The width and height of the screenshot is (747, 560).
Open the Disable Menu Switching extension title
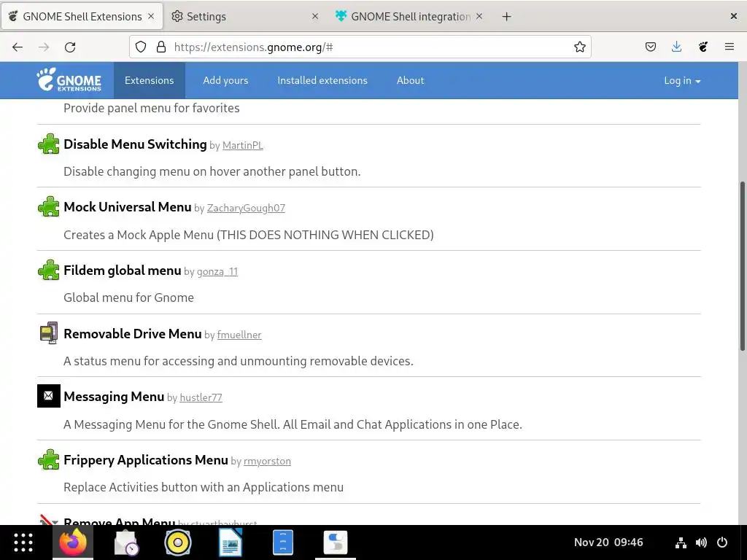[x=135, y=144]
